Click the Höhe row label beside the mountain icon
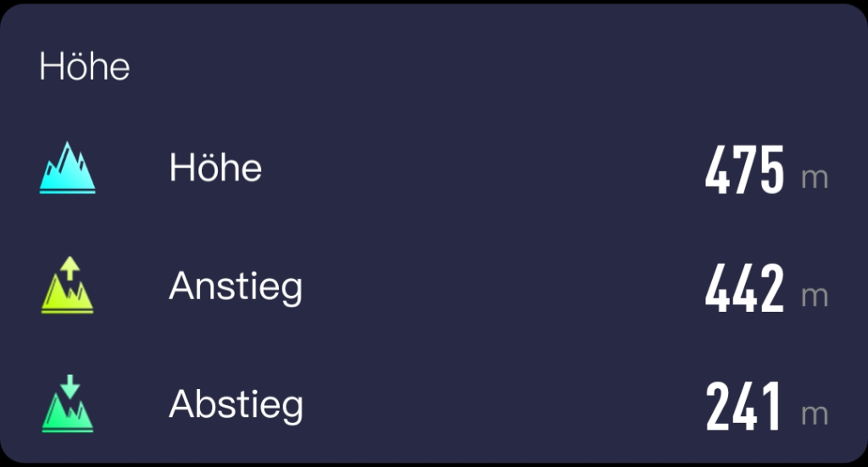 point(215,168)
